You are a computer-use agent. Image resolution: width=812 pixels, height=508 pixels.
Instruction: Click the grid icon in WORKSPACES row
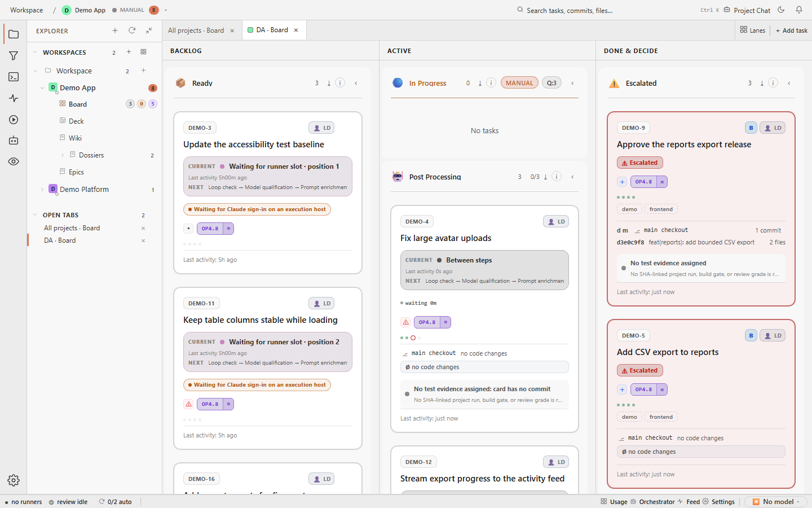[143, 52]
